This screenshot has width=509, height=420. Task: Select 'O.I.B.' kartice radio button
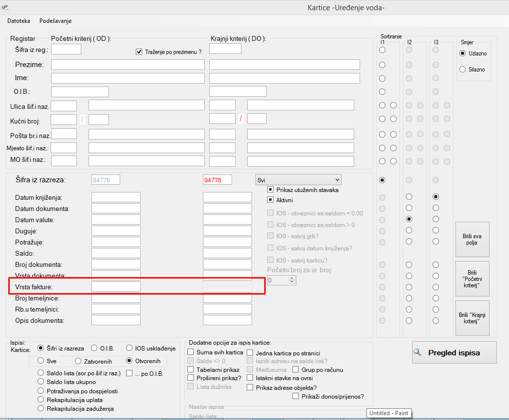pyautogui.click(x=94, y=348)
